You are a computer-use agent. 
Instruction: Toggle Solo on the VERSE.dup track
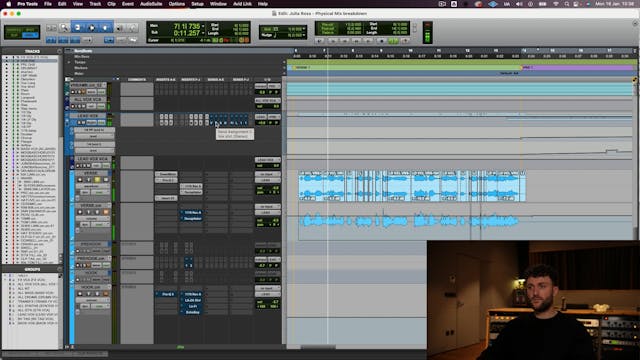[x=97, y=212]
